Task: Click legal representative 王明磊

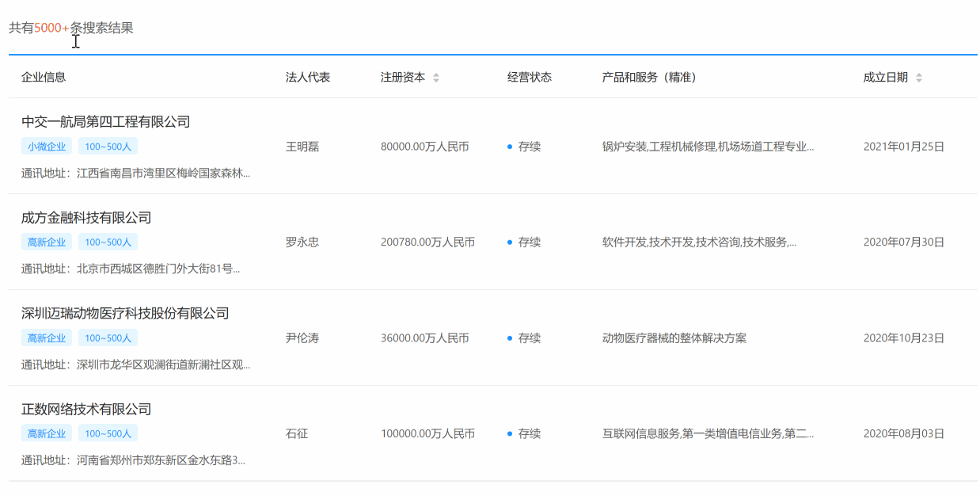Action: pos(302,147)
